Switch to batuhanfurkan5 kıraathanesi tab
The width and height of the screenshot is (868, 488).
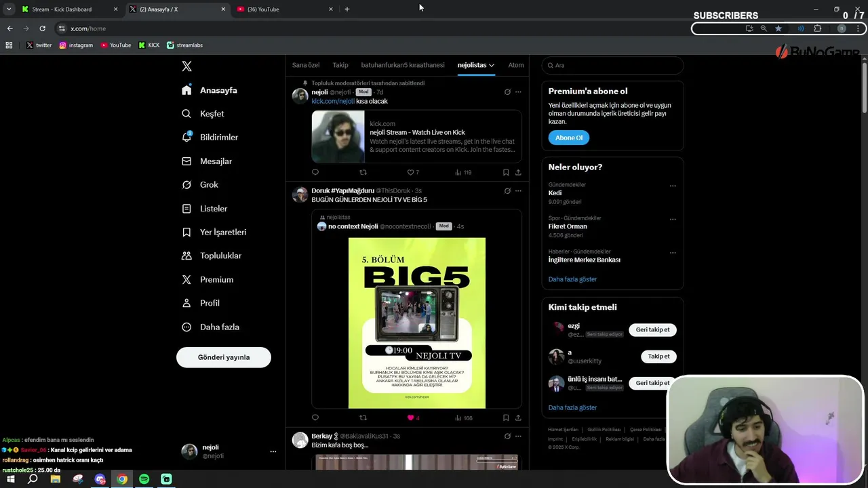tap(403, 65)
